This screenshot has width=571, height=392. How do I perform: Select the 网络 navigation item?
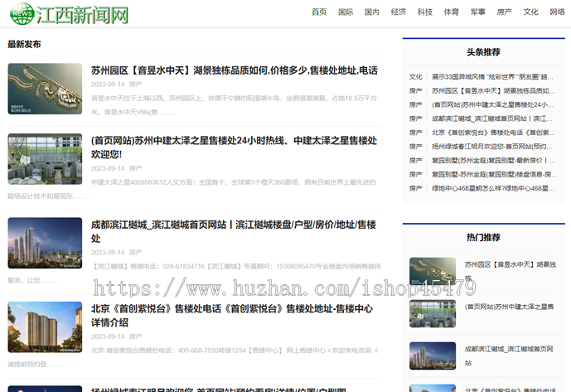coord(557,12)
